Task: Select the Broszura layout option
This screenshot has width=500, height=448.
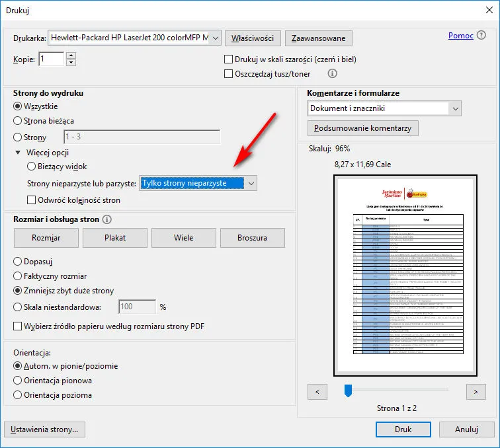Action: 252,237
